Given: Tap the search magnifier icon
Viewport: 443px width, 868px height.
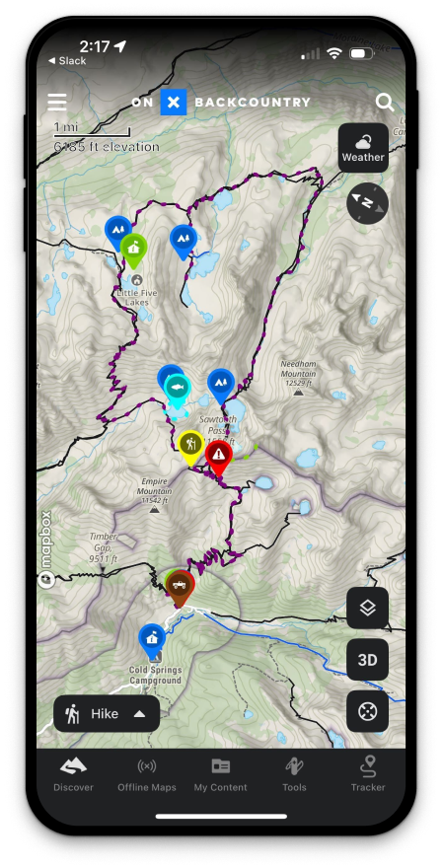Looking at the screenshot, I should click(385, 103).
